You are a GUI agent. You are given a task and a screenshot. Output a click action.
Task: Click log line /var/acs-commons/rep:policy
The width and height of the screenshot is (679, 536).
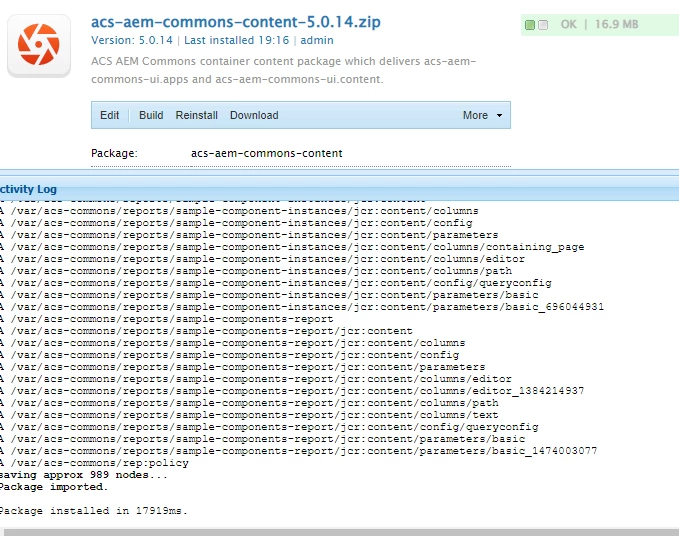(94, 463)
